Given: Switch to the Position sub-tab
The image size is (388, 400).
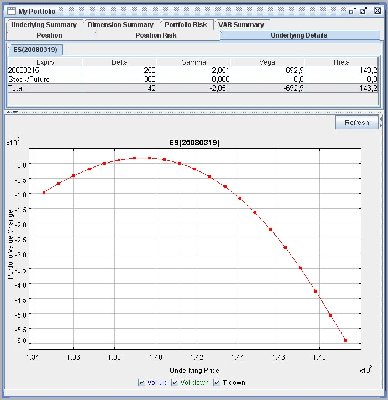Looking at the screenshot, I should tap(49, 35).
